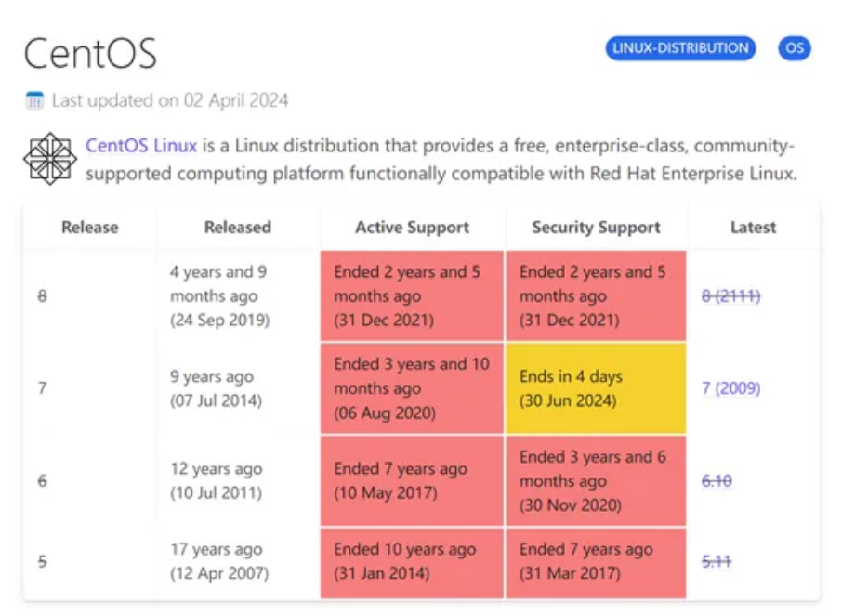The height and width of the screenshot is (616, 842).
Task: Click the CentOS page title
Action: click(x=89, y=52)
